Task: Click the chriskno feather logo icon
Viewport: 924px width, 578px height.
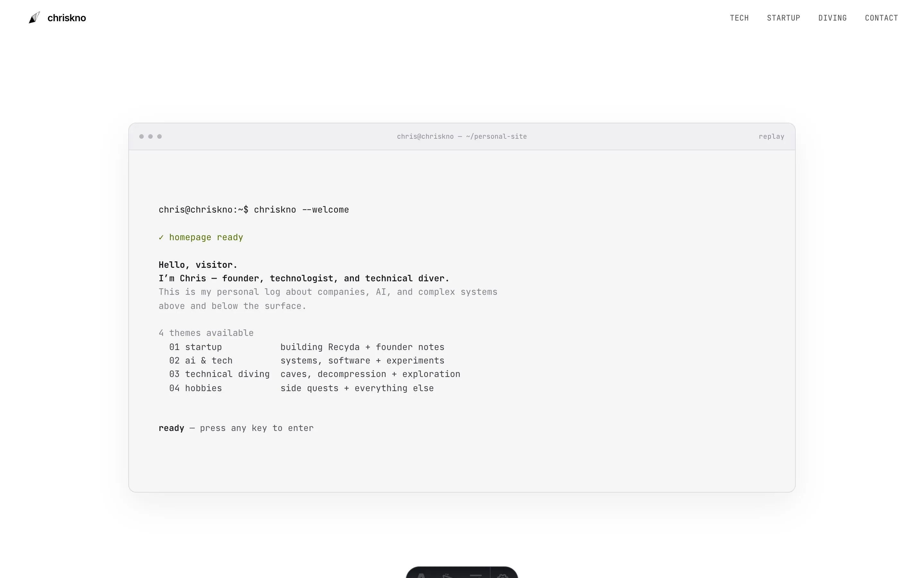Action: [x=34, y=18]
